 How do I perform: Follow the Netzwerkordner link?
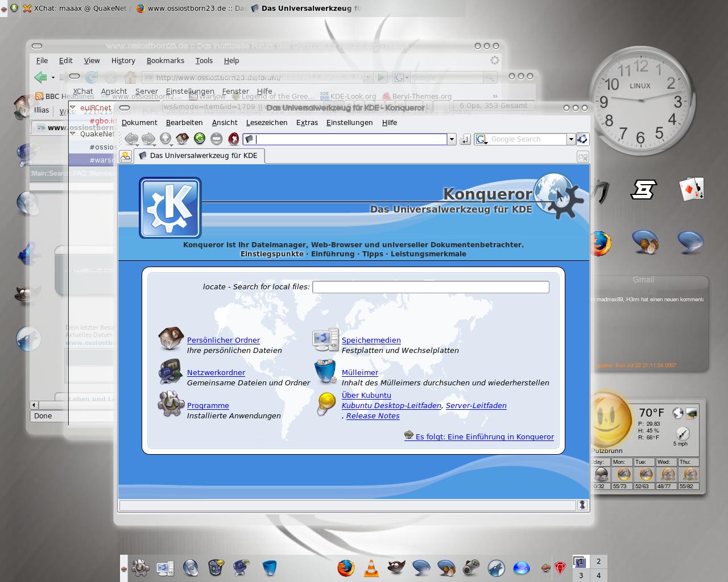(216, 372)
